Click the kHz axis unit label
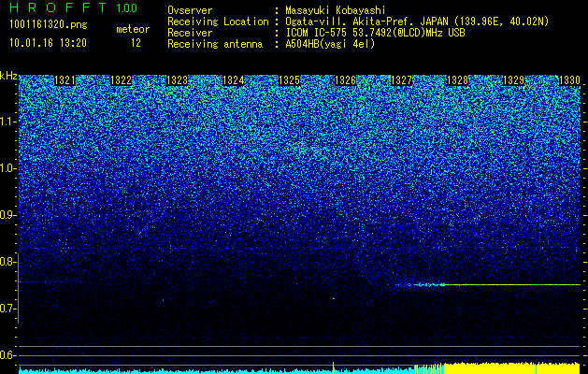Viewport: 588px width, 374px height. (8, 76)
